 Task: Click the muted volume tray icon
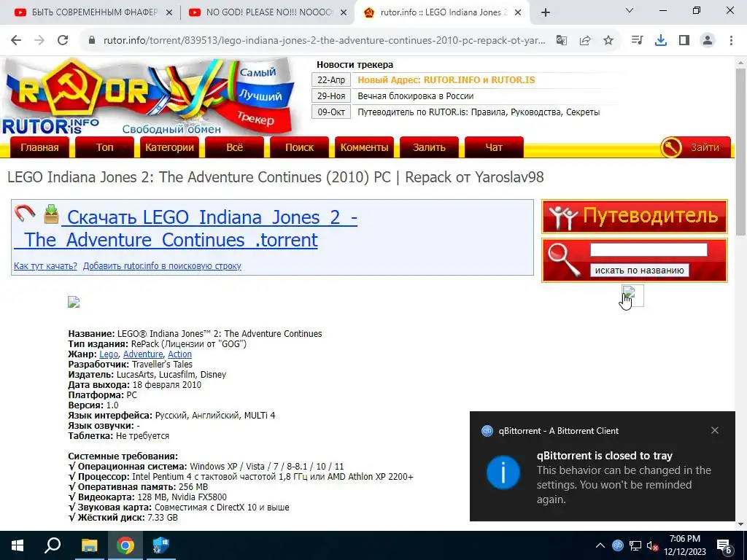(653, 545)
